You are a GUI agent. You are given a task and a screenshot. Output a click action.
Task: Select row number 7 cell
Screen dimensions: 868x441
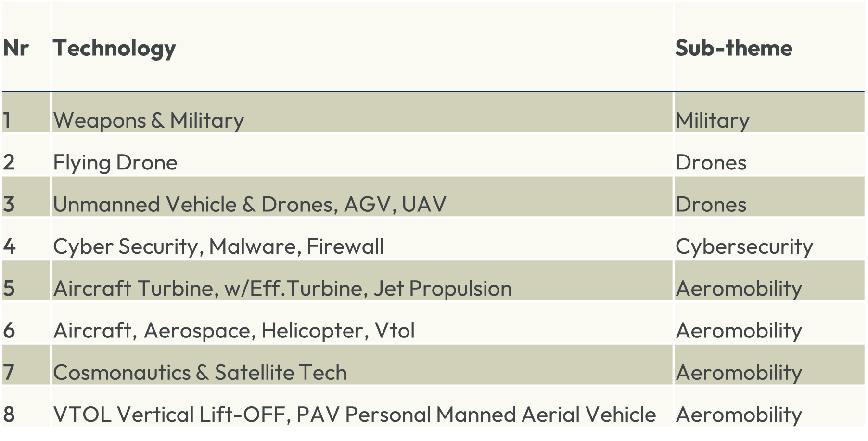click(9, 372)
